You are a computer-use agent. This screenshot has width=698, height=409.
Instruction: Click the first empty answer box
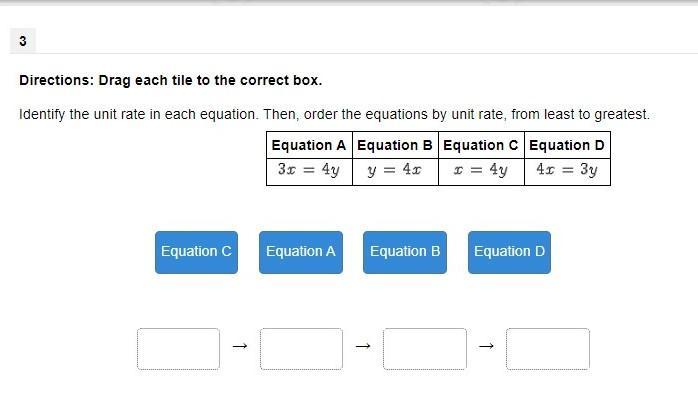point(178,349)
